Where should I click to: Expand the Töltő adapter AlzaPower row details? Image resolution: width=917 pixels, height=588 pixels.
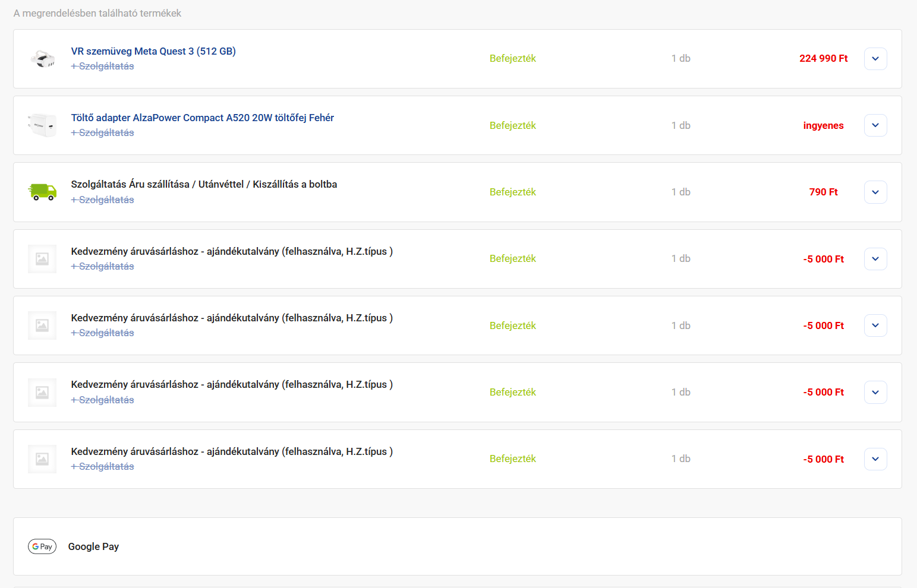pos(875,125)
